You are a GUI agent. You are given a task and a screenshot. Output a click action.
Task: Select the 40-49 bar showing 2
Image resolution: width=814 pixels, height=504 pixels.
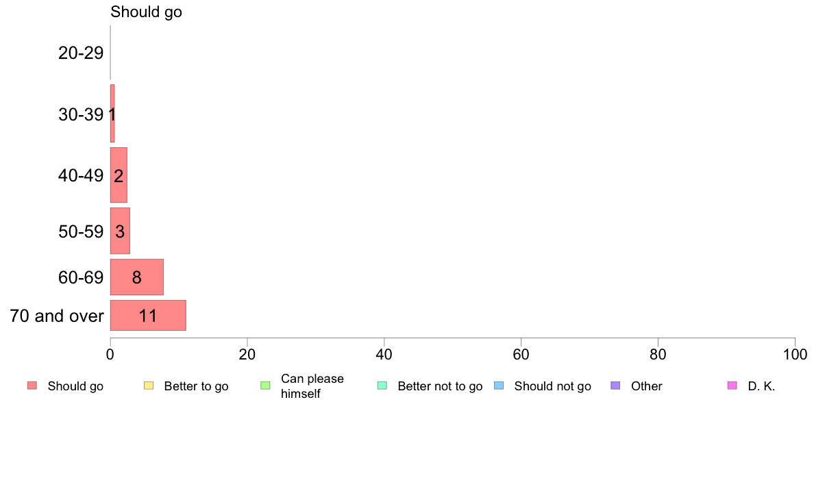pos(119,175)
